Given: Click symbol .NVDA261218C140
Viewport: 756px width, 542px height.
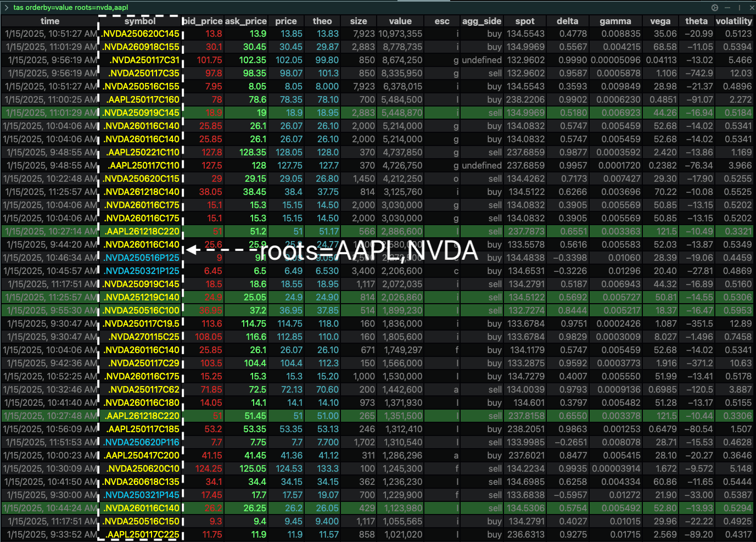Looking at the screenshot, I should coord(141,192).
